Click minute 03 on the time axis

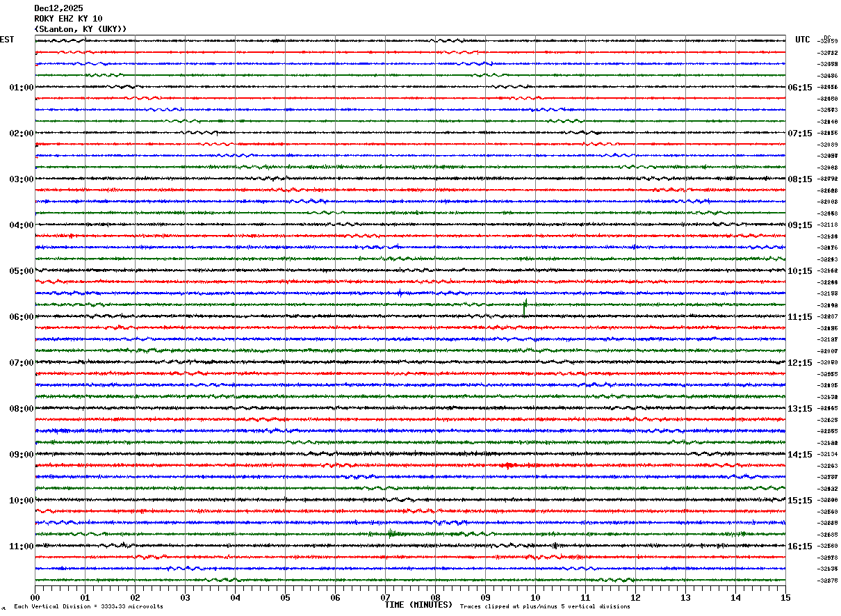[x=185, y=597]
